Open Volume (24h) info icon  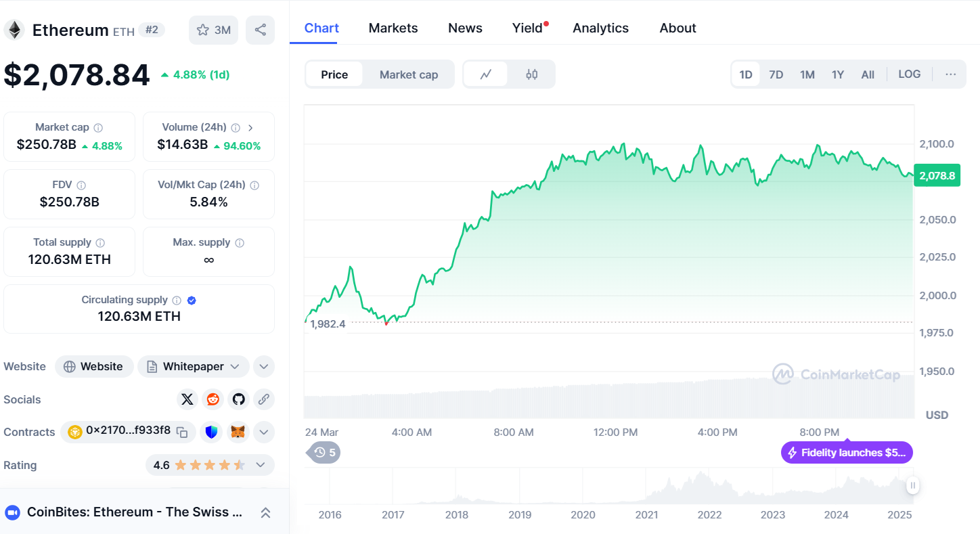[x=236, y=127]
